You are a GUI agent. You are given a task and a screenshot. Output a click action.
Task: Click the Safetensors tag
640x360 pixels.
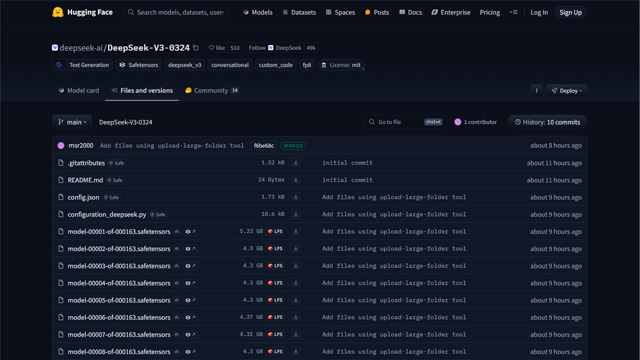point(139,65)
